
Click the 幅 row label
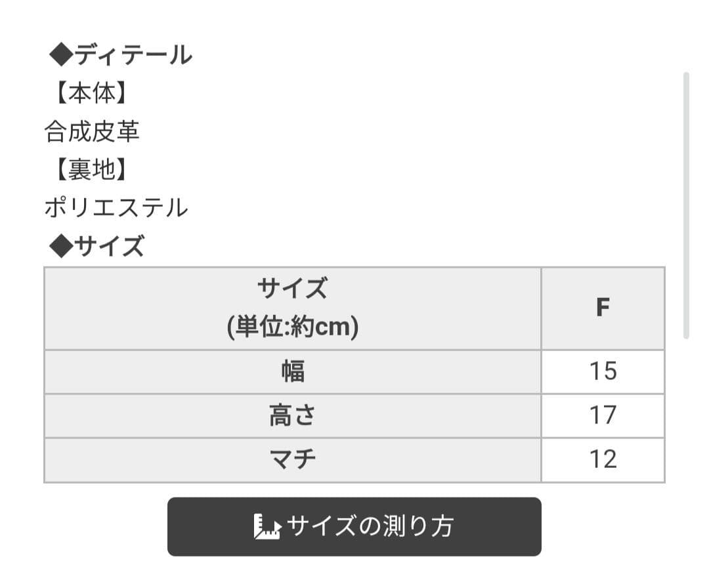coord(291,371)
